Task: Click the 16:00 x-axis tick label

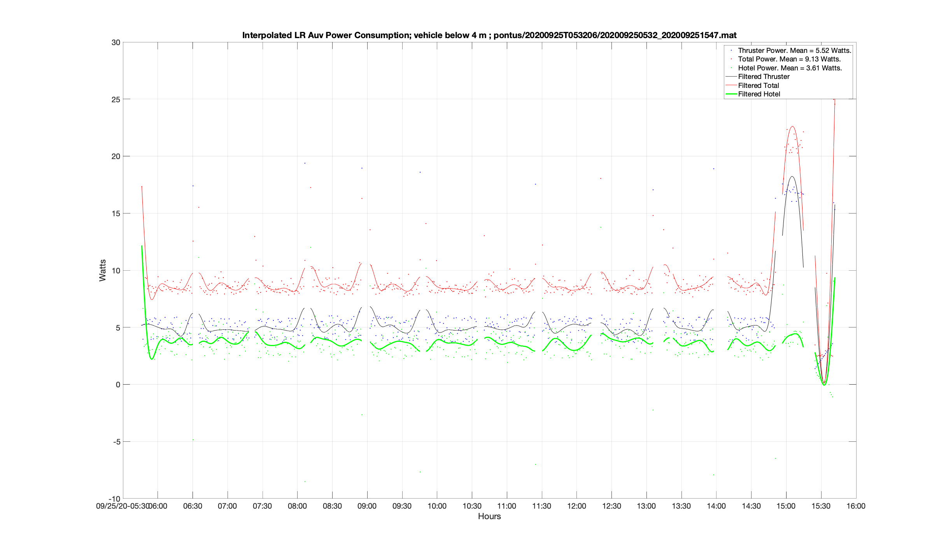Action: coord(856,506)
